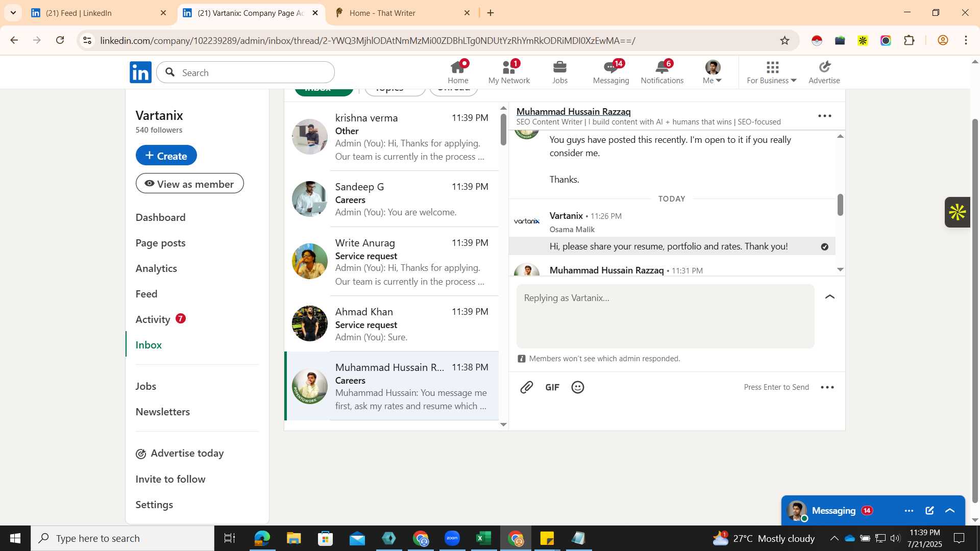Open Activity in sidebar
980x551 pixels.
click(x=153, y=319)
